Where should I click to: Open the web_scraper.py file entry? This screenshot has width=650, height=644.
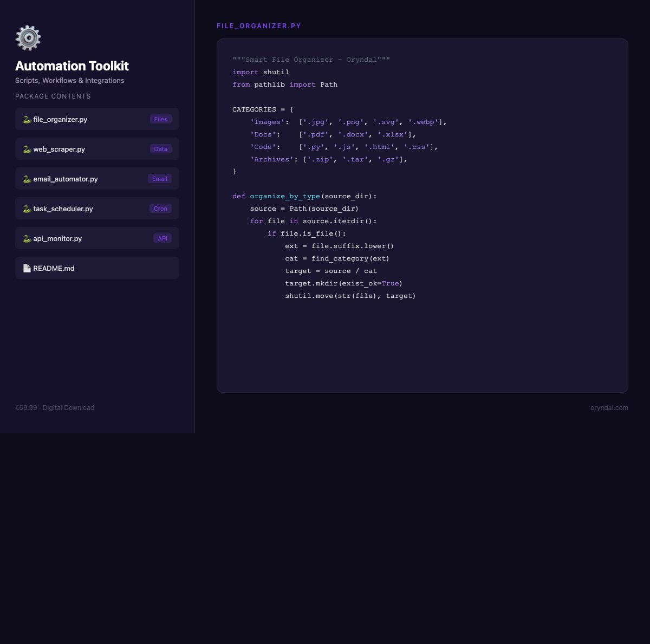point(59,149)
